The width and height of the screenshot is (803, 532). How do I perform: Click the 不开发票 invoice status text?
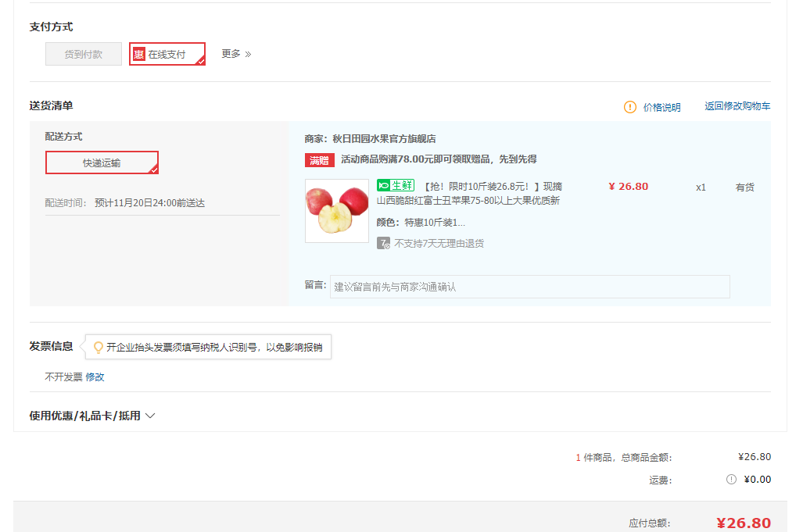pos(63,377)
